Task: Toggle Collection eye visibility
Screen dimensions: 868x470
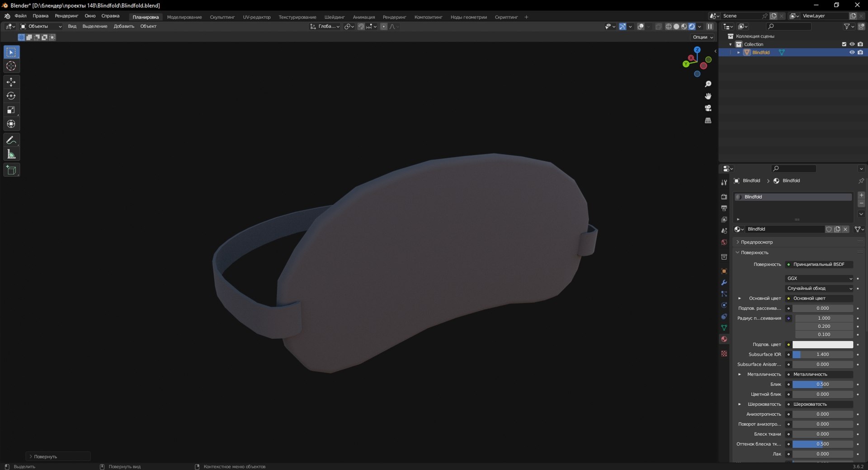Action: pos(852,44)
